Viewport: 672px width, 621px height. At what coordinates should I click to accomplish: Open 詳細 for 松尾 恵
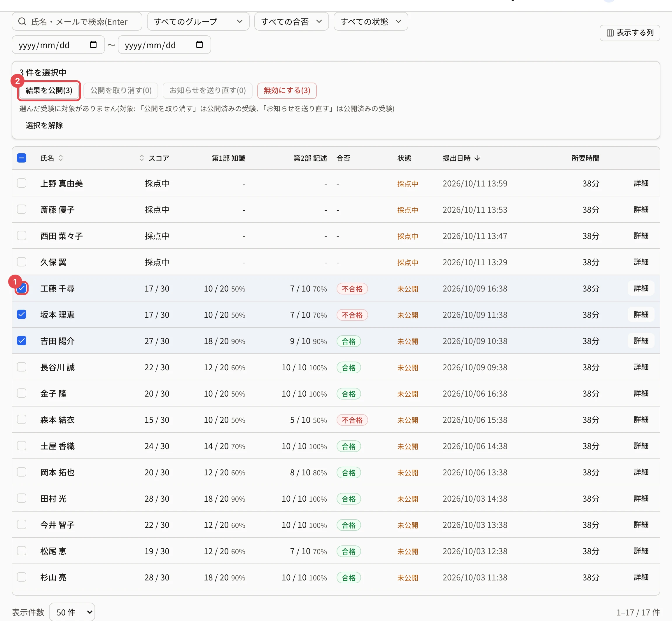[x=641, y=551]
